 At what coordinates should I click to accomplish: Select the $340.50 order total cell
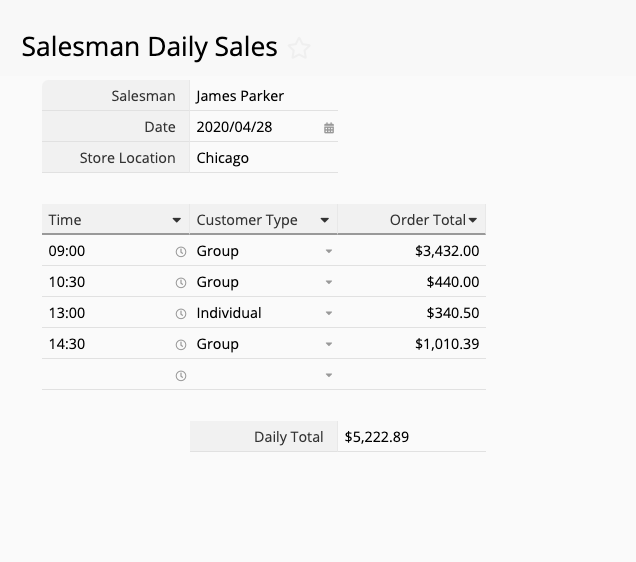412,313
